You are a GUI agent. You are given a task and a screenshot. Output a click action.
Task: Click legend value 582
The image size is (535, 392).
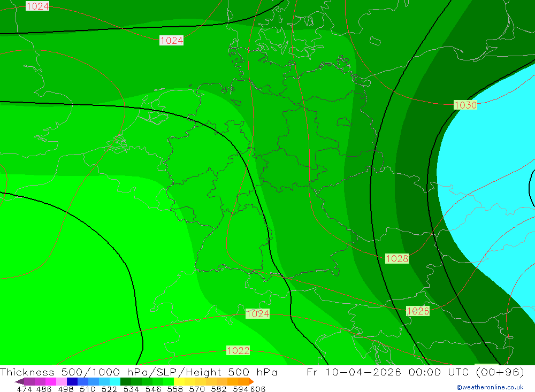(219, 389)
